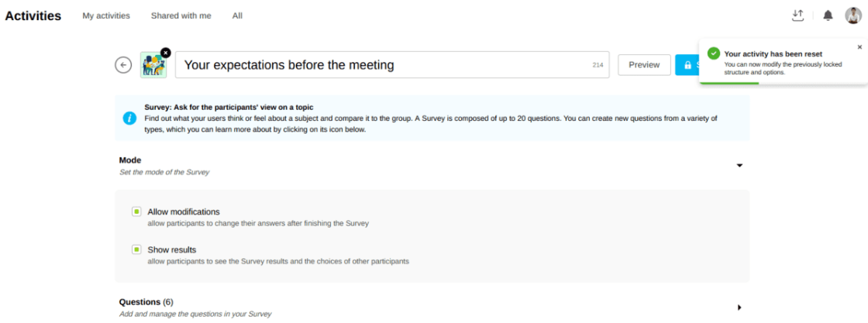
Task: Go back using the circled arrow
Action: point(123,65)
